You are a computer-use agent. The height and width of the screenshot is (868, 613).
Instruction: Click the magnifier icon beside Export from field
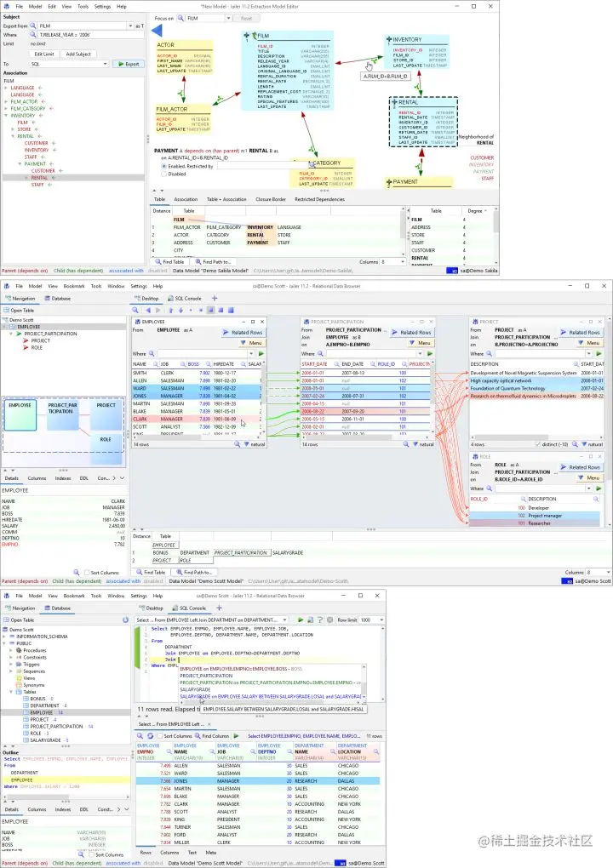[33, 26]
